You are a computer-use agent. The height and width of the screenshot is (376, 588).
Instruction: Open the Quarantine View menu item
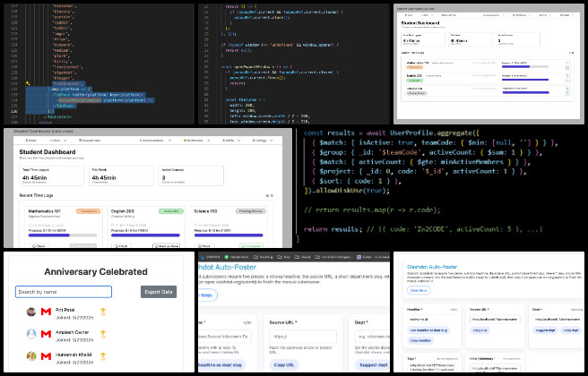91,141
